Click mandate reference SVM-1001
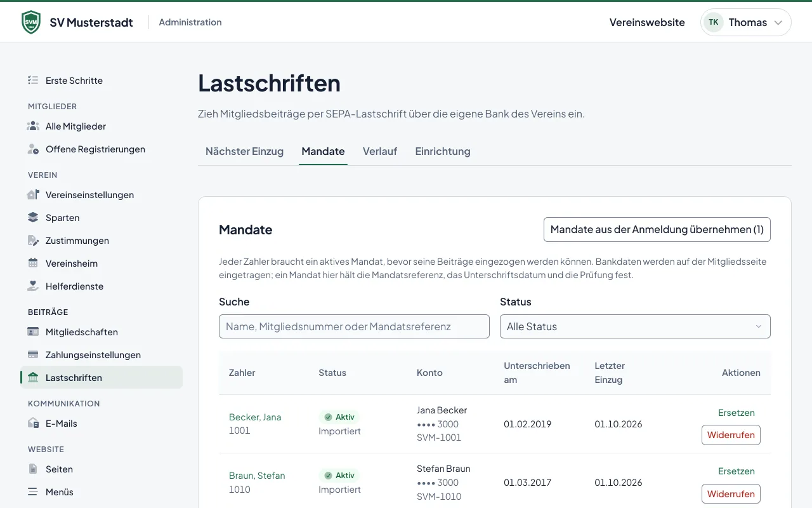 (439, 438)
